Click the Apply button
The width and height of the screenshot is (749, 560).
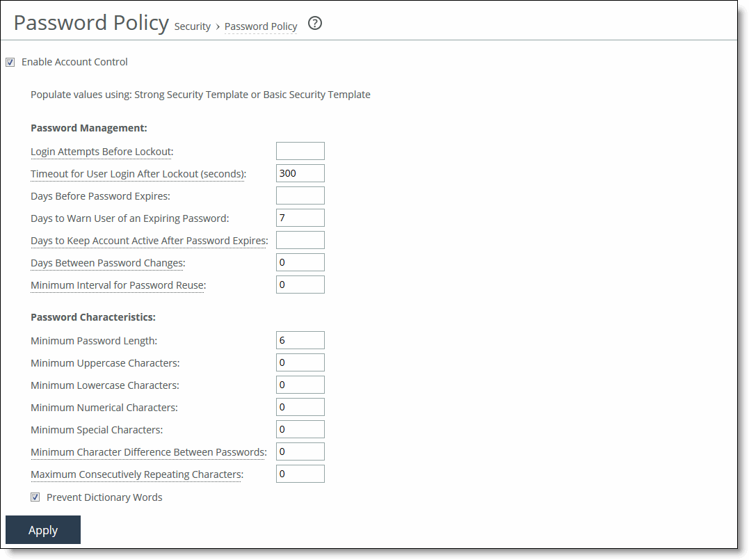click(42, 529)
